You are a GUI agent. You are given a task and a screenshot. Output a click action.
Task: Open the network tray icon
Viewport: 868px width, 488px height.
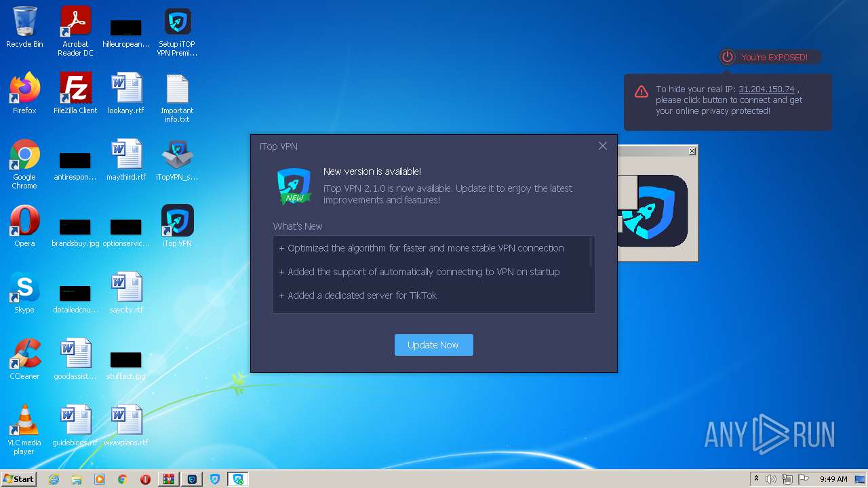(x=787, y=479)
